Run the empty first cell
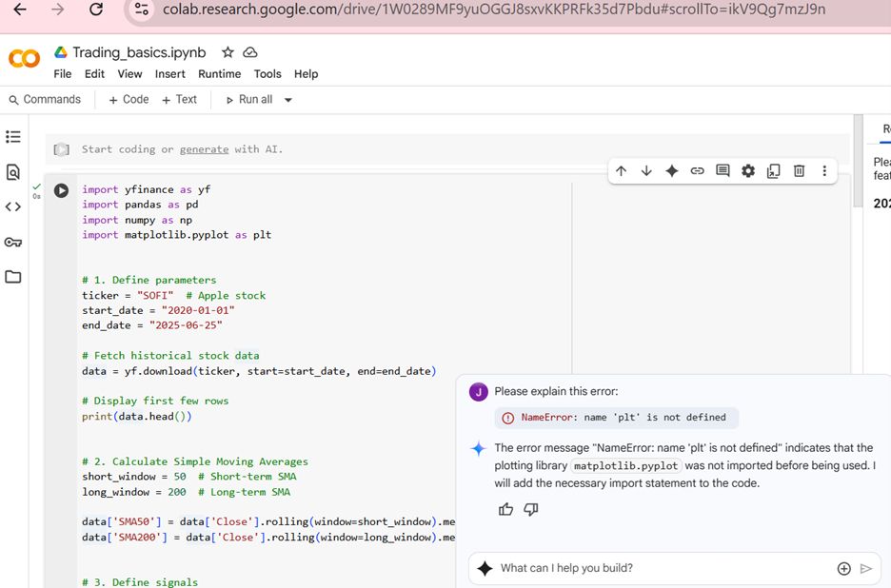Screen dimensions: 891x588 61,149
